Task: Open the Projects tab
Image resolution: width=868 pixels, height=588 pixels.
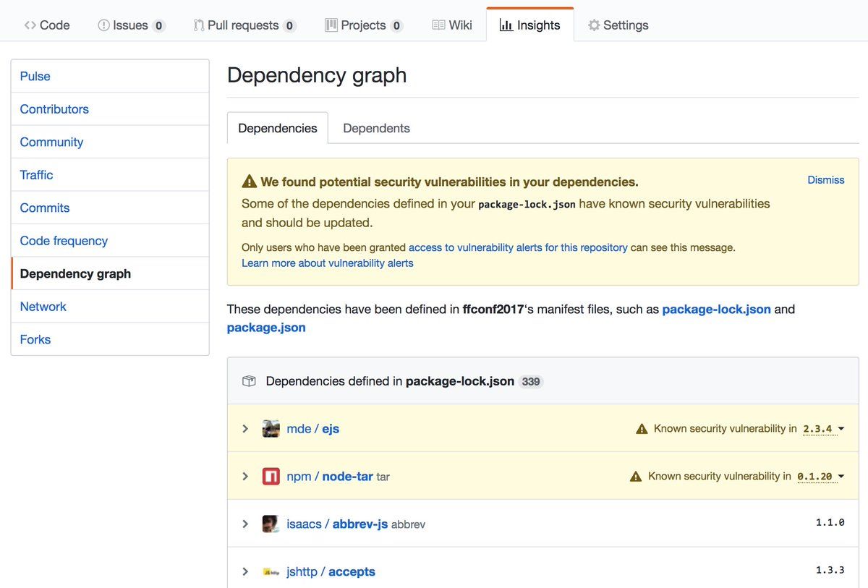Action: click(364, 25)
